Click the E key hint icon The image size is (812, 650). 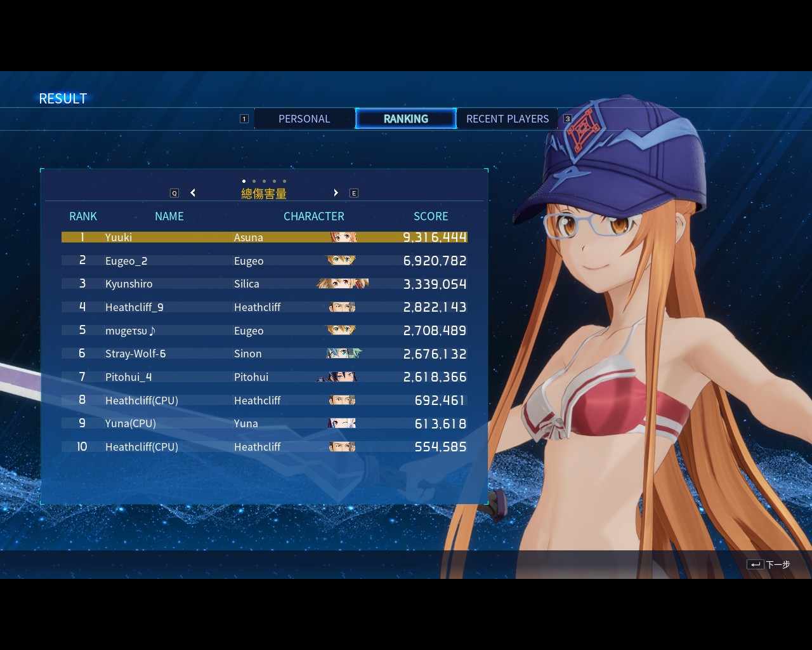click(x=354, y=193)
